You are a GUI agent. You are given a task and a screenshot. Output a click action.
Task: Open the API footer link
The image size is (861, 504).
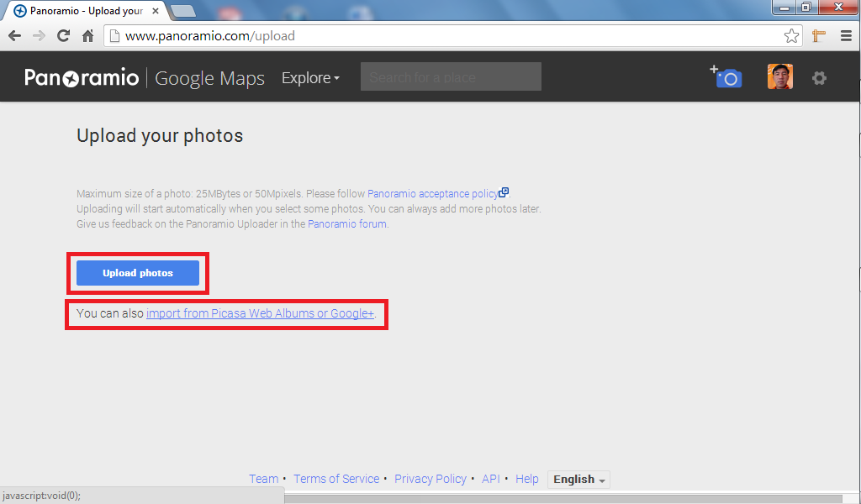(x=491, y=479)
